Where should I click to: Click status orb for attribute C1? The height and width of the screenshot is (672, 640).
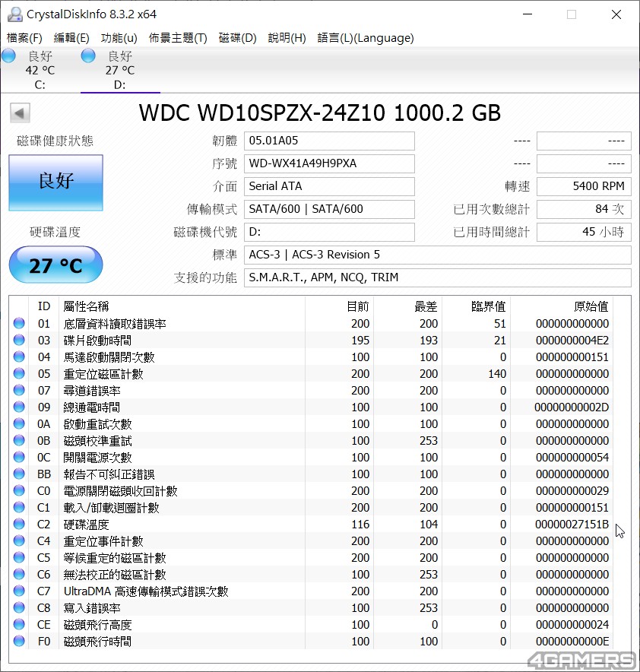click(x=19, y=507)
